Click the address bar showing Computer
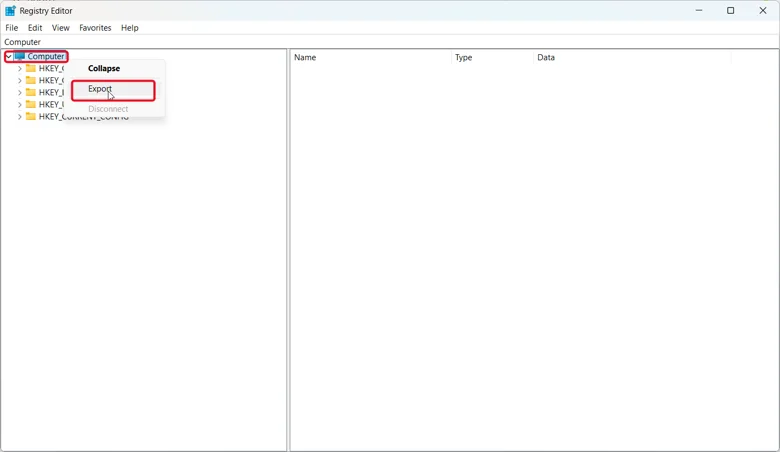 [390, 42]
